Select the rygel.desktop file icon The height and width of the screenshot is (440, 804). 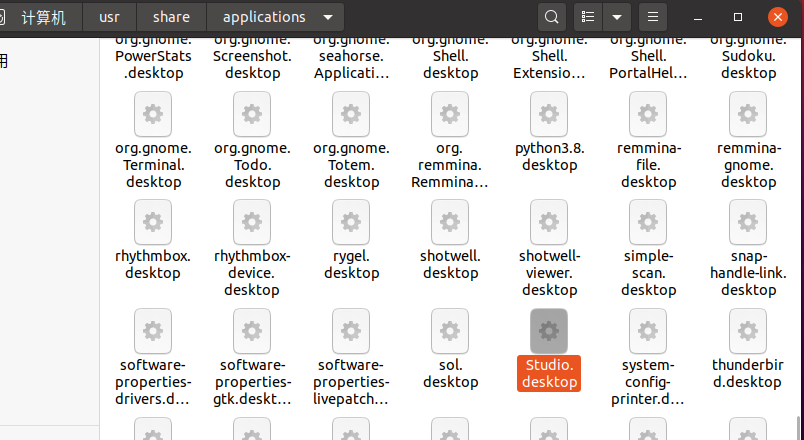point(351,222)
